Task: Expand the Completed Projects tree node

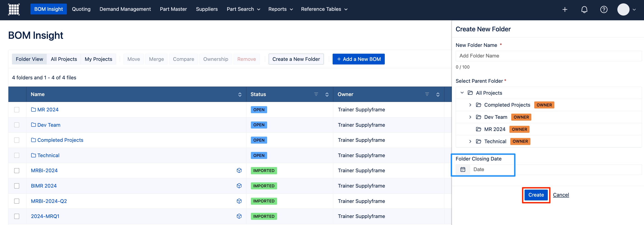Action: 470,105
